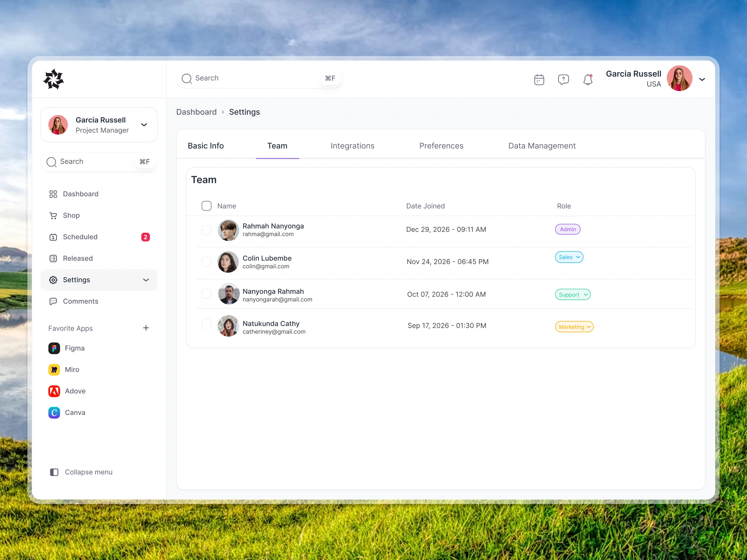
Task: Open the Figma app icon
Action: tap(54, 348)
